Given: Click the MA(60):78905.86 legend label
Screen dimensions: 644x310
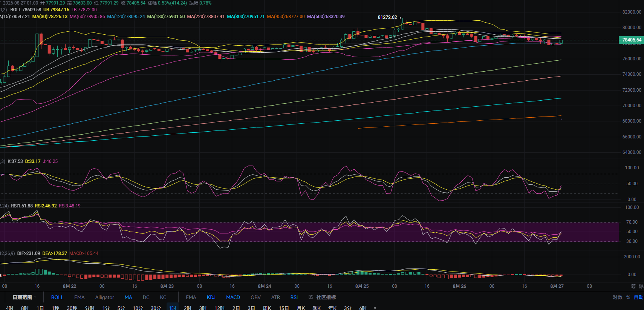Looking at the screenshot, I should pyautogui.click(x=87, y=17).
